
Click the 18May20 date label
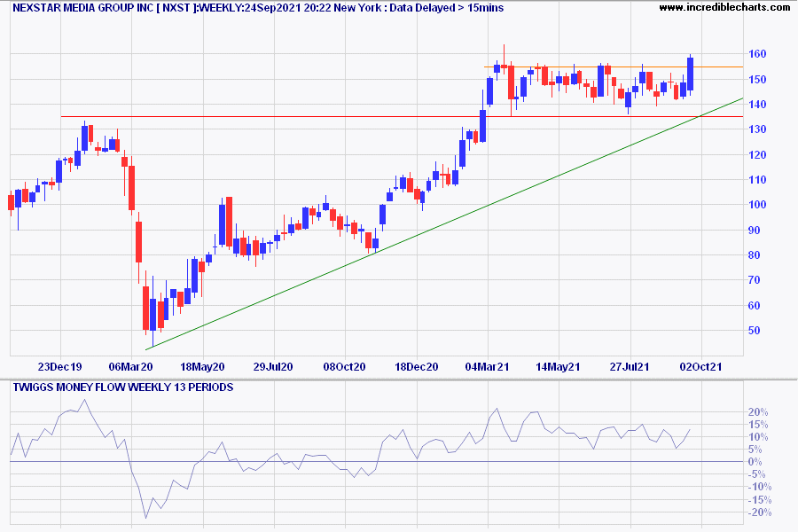[x=202, y=366]
